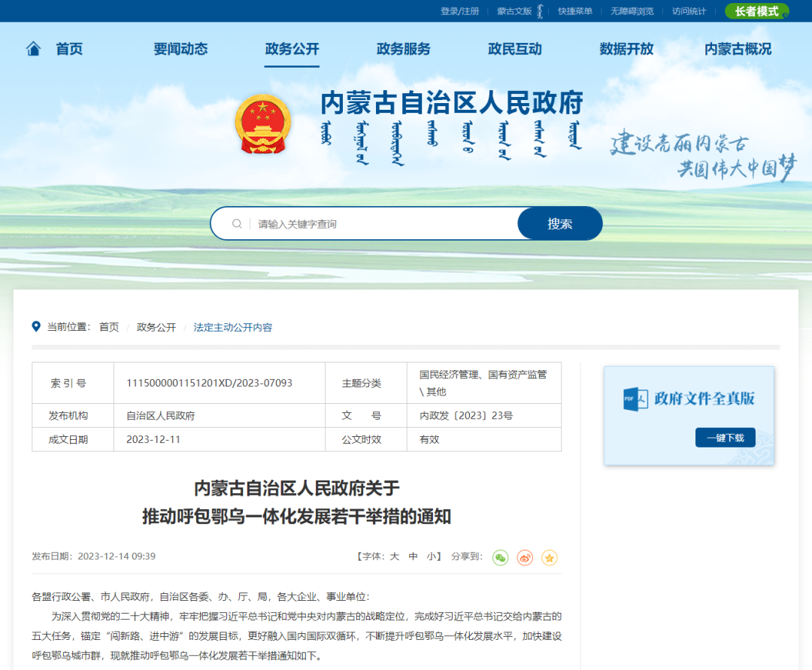This screenshot has height=670, width=812.
Task: Expand the 数据开放 navigation menu
Action: (626, 50)
